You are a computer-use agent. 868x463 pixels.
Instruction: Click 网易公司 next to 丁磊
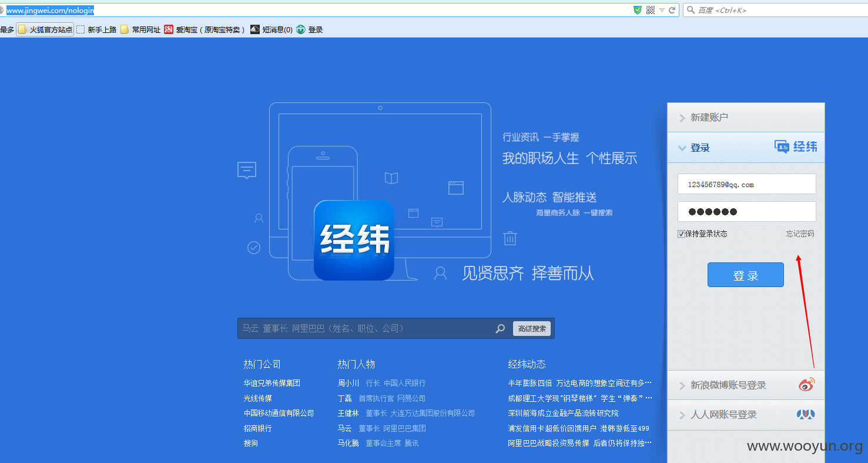click(411, 398)
